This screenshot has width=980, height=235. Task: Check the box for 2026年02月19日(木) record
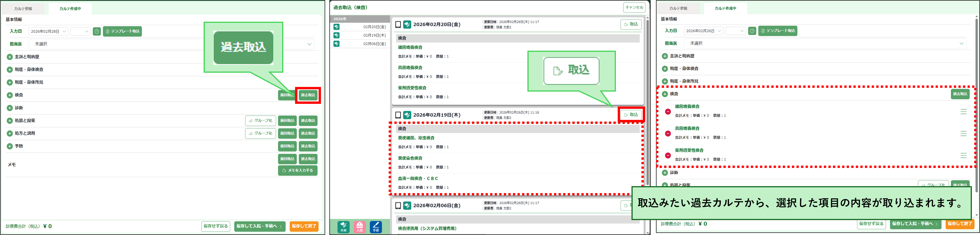(398, 115)
